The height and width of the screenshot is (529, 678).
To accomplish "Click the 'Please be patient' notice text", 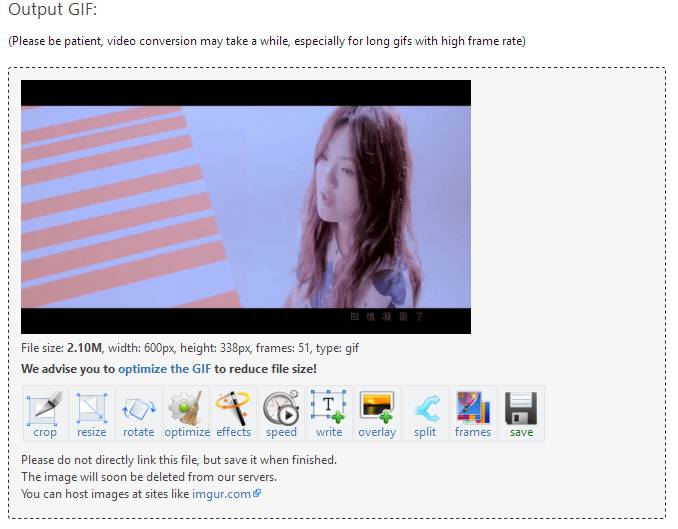I will tap(267, 42).
